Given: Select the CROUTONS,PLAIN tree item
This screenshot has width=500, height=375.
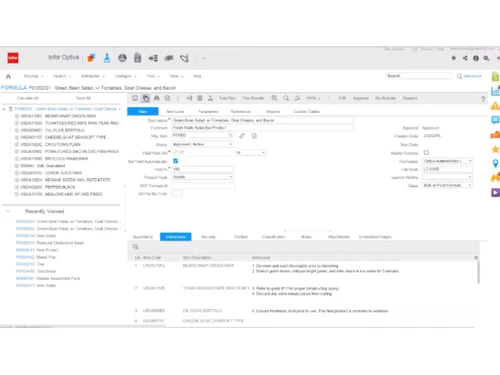Looking at the screenshot, I should pos(50,144).
